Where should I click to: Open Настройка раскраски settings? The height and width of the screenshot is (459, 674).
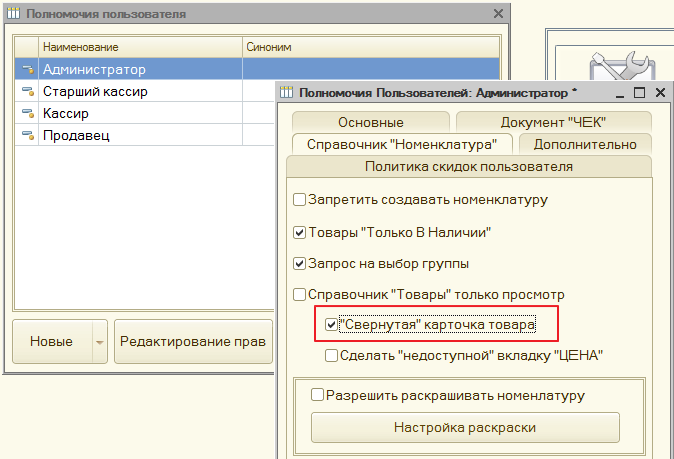coord(465,428)
